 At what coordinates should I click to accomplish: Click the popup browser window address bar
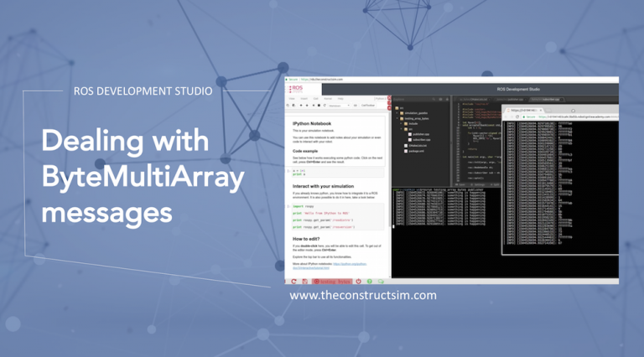click(570, 117)
